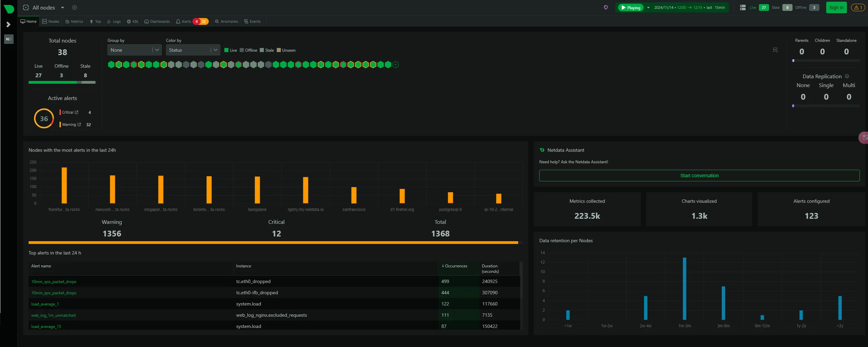The width and height of the screenshot is (868, 347).
Task: Click the nodes indicator icon before Live counter
Action: pyautogui.click(x=743, y=7)
